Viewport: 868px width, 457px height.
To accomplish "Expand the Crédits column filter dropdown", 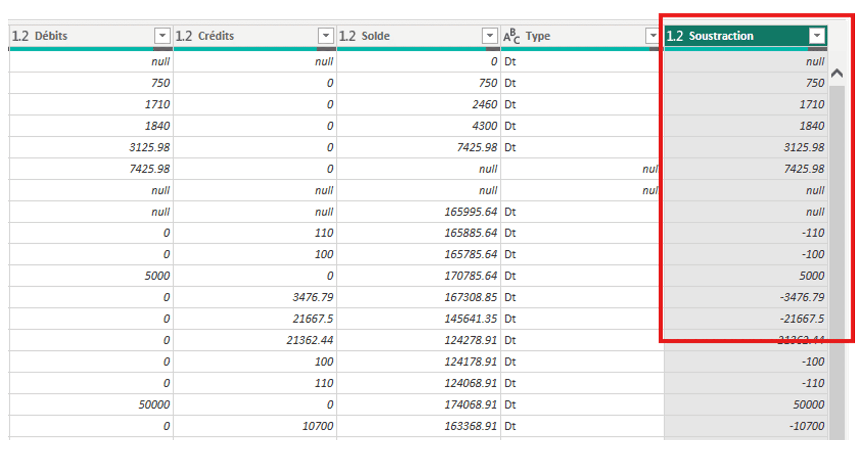I will pyautogui.click(x=325, y=35).
